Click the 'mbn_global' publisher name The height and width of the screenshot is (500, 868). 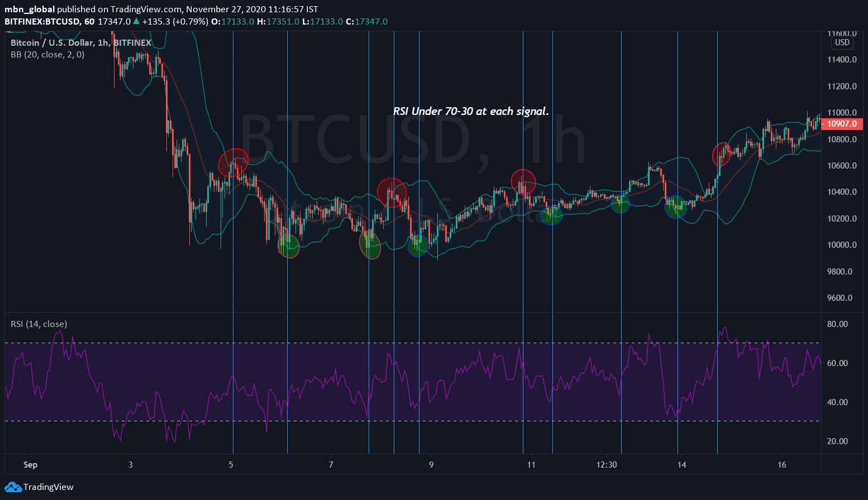(30, 9)
